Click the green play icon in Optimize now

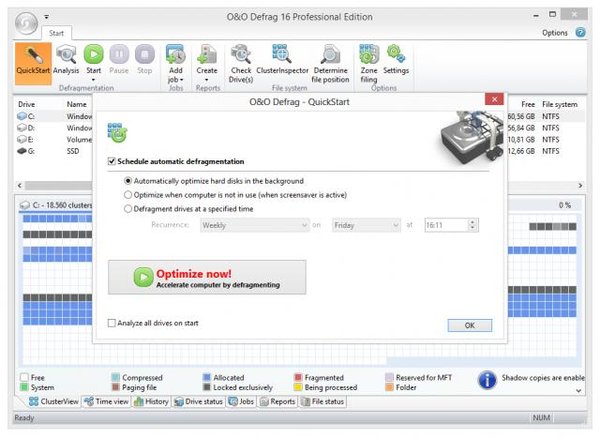(143, 277)
